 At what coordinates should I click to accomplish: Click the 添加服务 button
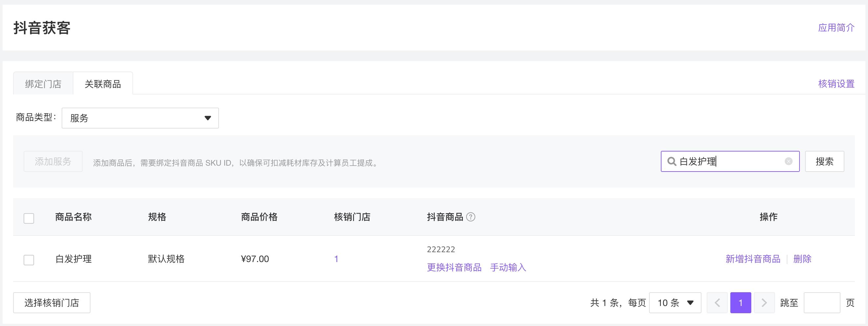pyautogui.click(x=53, y=161)
